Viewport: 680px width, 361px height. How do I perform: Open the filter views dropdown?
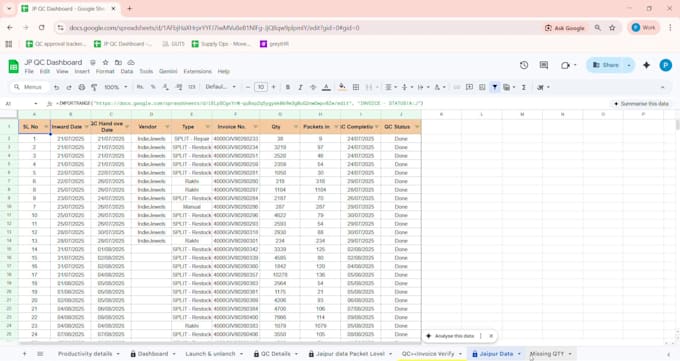click(509, 87)
